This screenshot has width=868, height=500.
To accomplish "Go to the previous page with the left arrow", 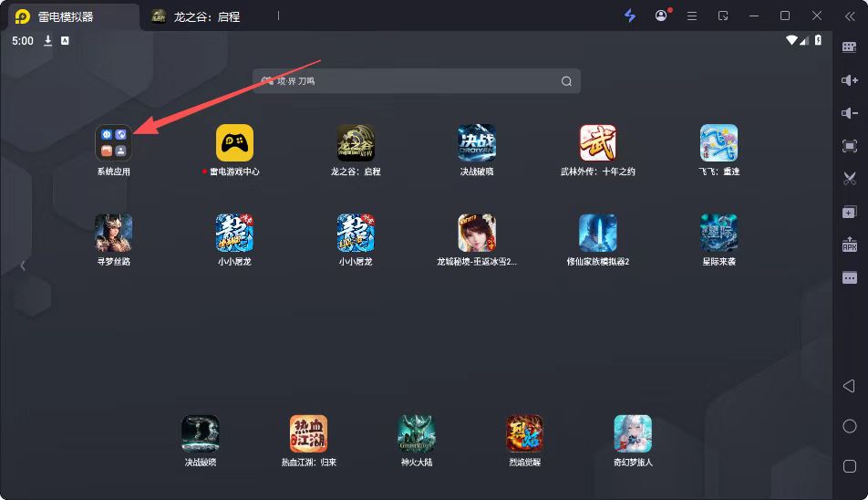I will (23, 266).
